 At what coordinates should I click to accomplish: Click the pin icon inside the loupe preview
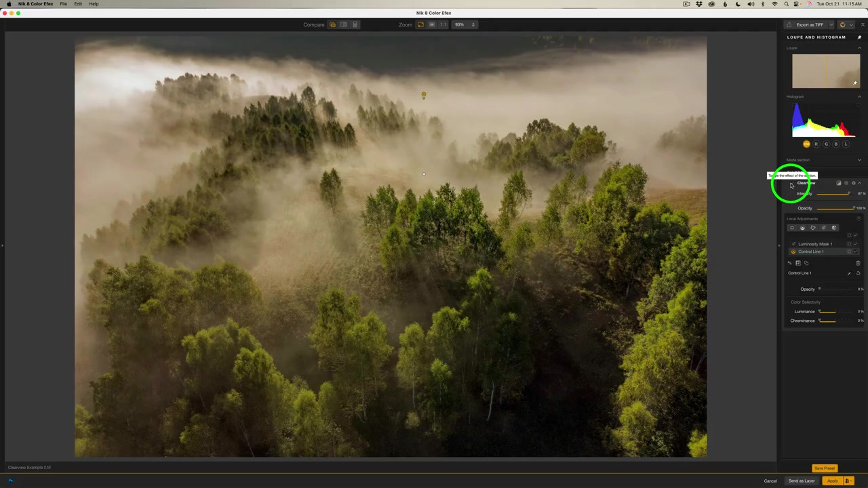pos(855,83)
